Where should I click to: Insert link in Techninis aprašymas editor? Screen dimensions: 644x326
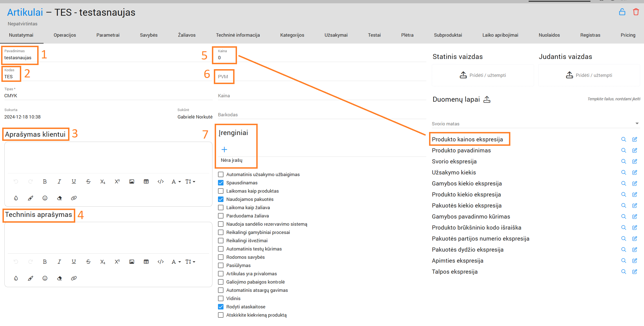click(x=74, y=278)
